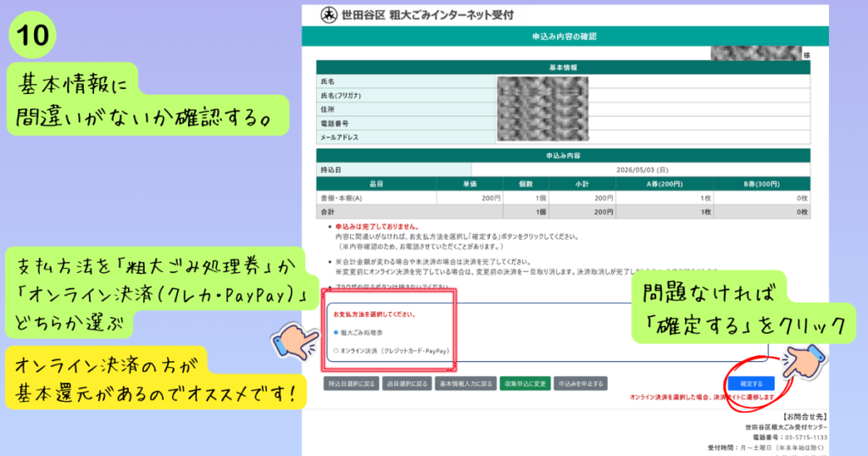Click the 合計 row label
This screenshot has height=456, width=868.
click(328, 212)
